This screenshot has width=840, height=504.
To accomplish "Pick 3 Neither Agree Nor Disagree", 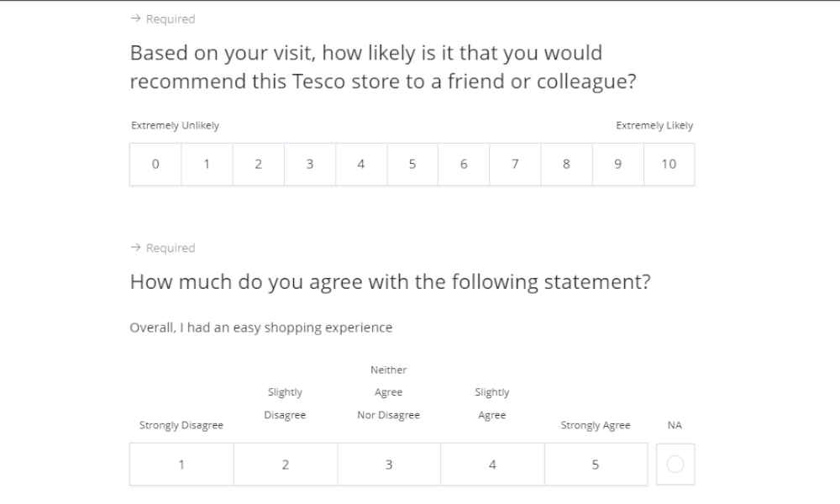I will [x=389, y=465].
